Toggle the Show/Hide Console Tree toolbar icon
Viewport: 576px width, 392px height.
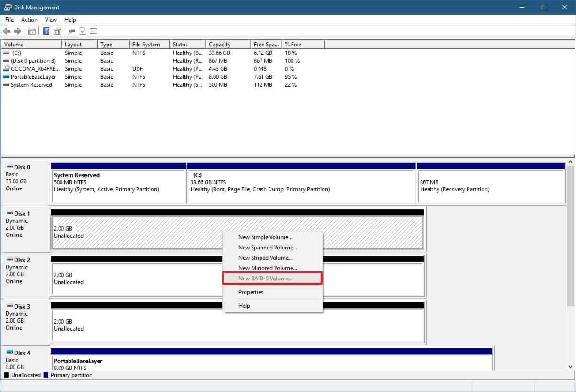pyautogui.click(x=32, y=31)
